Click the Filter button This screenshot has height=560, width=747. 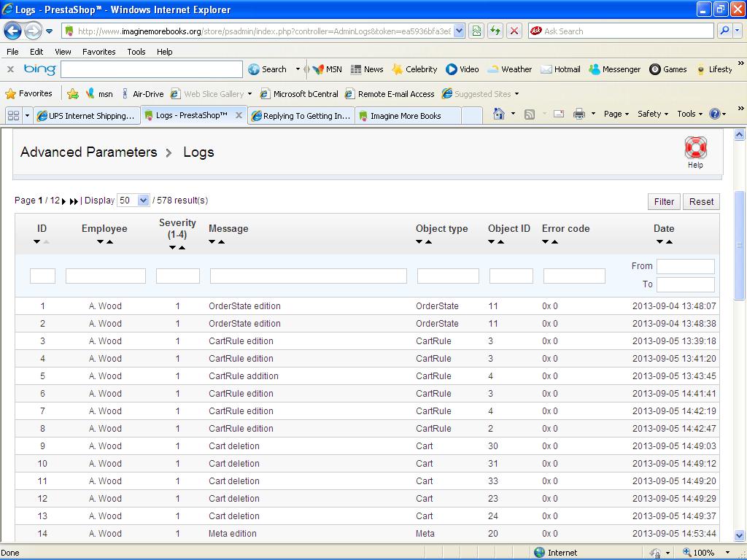pyautogui.click(x=664, y=202)
